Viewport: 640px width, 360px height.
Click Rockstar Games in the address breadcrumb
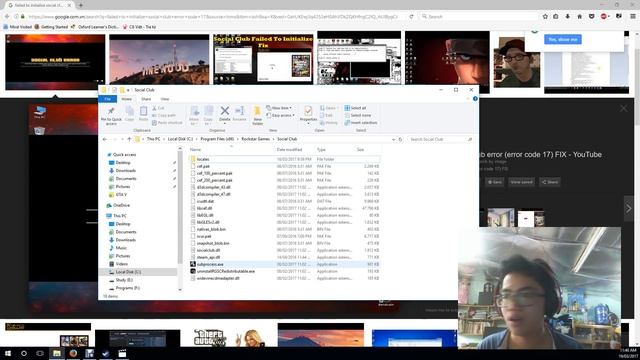pyautogui.click(x=256, y=139)
